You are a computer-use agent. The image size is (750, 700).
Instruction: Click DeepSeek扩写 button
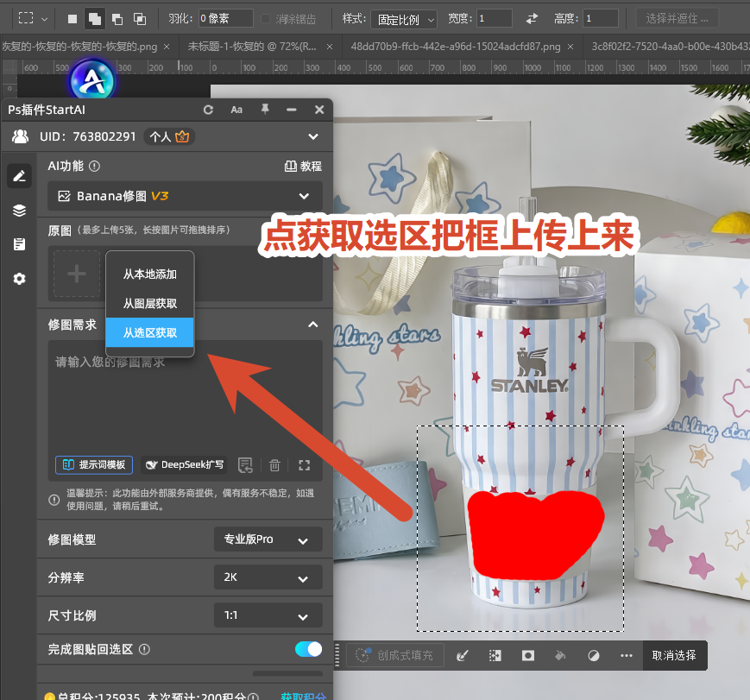185,464
